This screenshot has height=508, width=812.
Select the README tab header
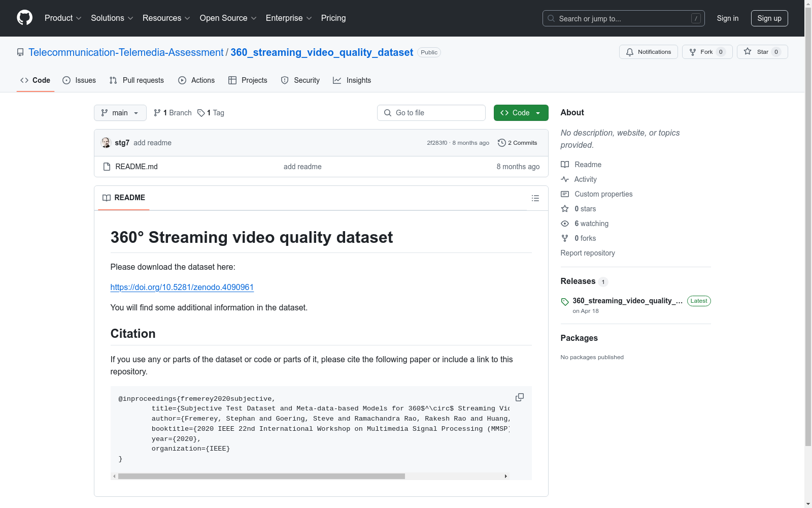124,198
